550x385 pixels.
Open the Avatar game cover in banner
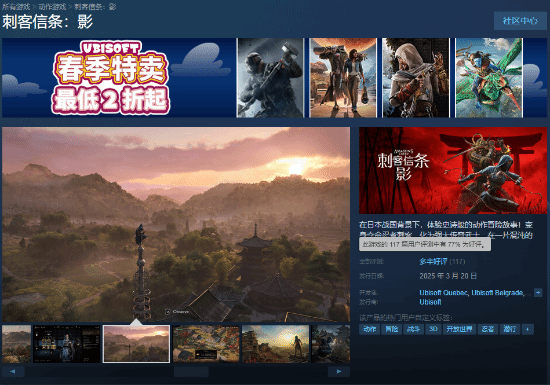click(489, 77)
